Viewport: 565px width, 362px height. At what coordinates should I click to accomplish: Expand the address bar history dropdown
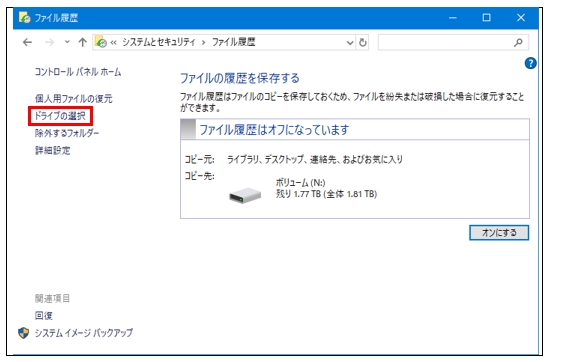(350, 43)
